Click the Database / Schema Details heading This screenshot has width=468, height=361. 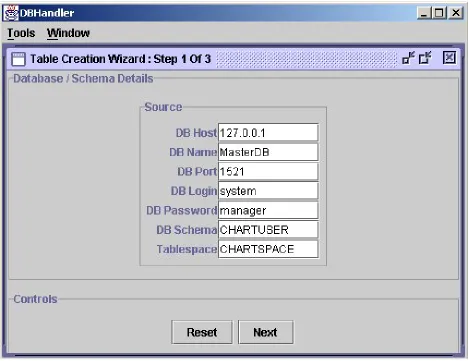83,78
